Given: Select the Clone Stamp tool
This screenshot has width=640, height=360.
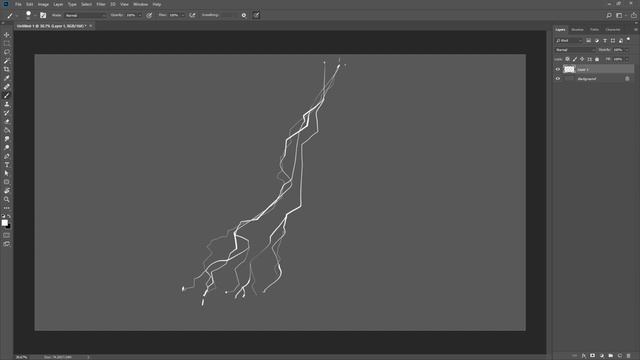Looking at the screenshot, I should [7, 104].
